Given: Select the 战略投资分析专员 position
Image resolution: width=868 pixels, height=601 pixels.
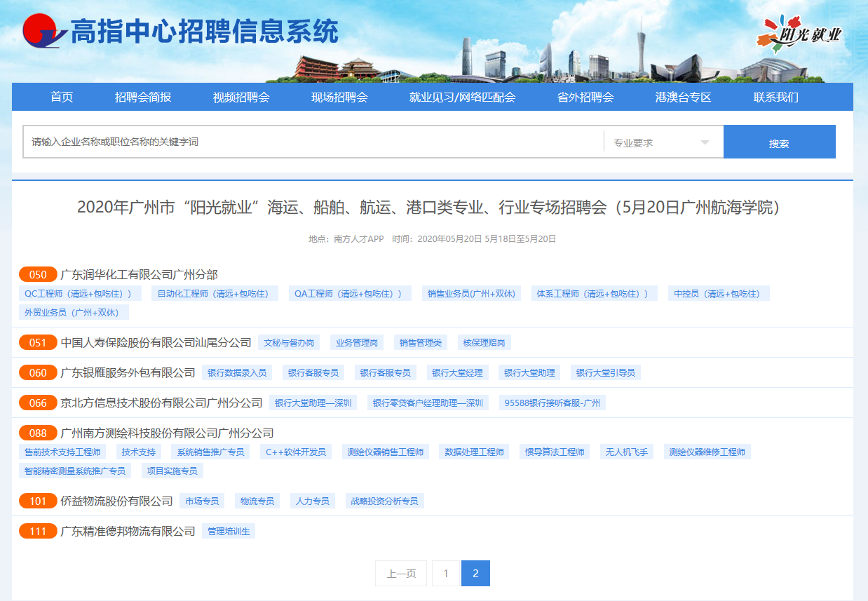Looking at the screenshot, I should (x=385, y=501).
